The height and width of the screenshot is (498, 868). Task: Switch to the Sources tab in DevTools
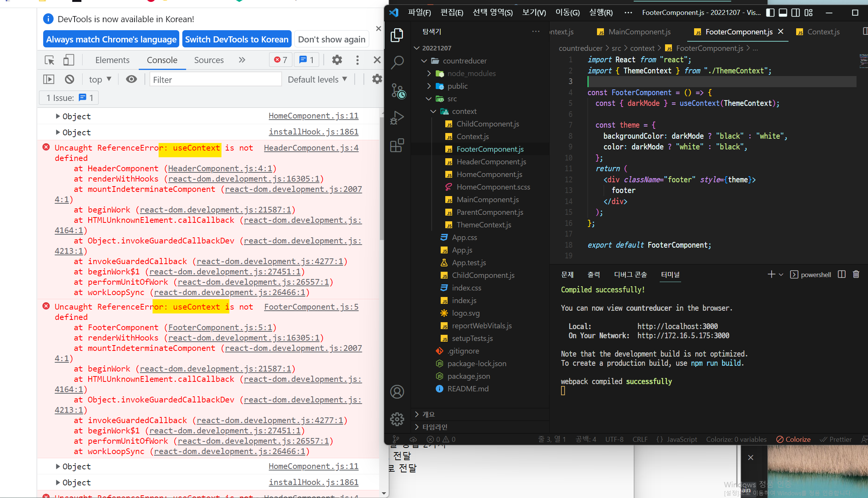point(209,60)
